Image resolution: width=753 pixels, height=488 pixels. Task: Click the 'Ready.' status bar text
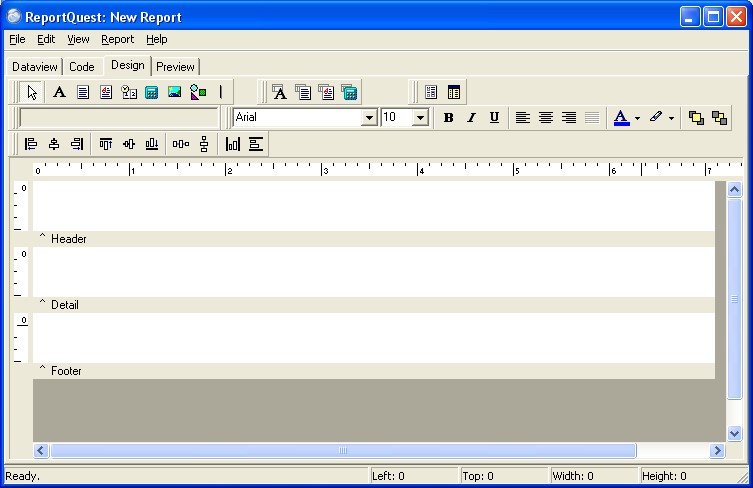(x=23, y=476)
